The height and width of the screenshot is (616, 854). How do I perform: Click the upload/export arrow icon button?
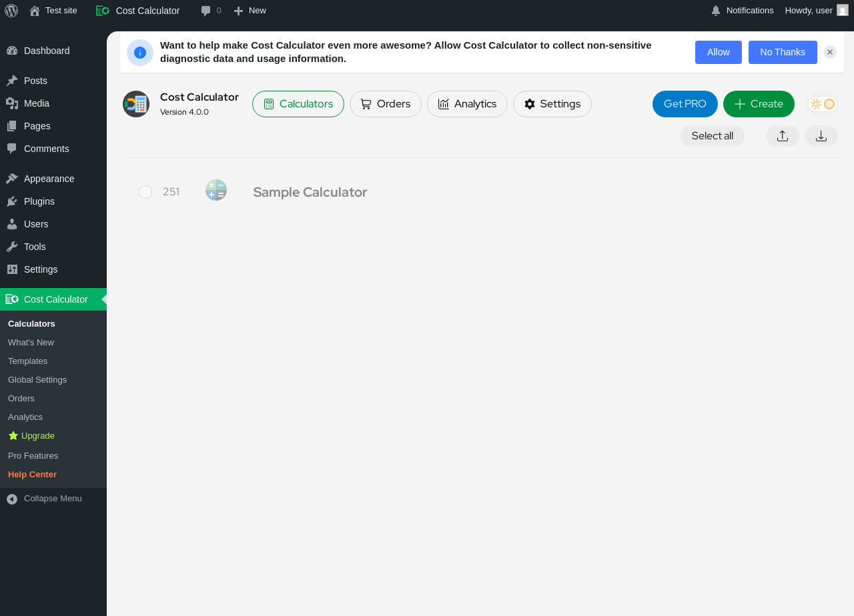click(783, 136)
